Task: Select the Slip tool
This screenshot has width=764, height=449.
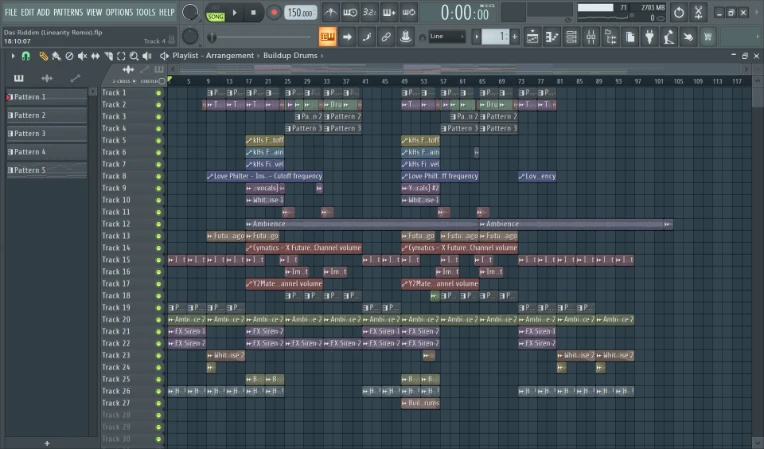Action: (x=96, y=56)
